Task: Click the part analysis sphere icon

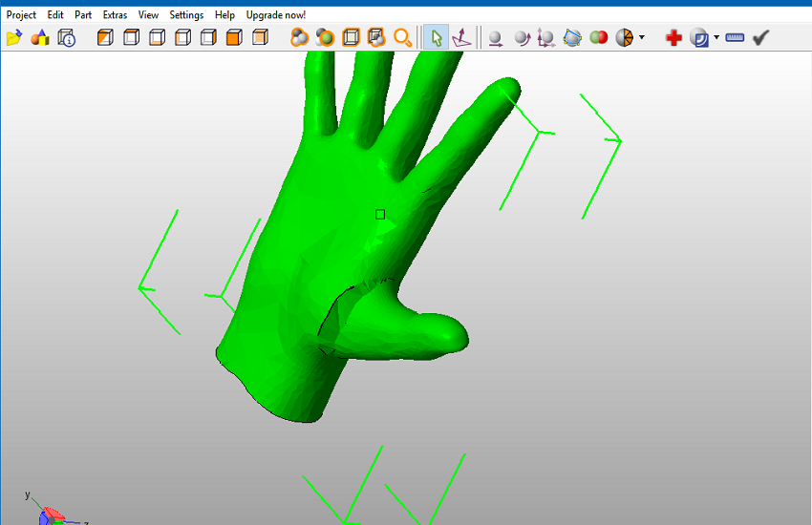Action: tap(699, 38)
